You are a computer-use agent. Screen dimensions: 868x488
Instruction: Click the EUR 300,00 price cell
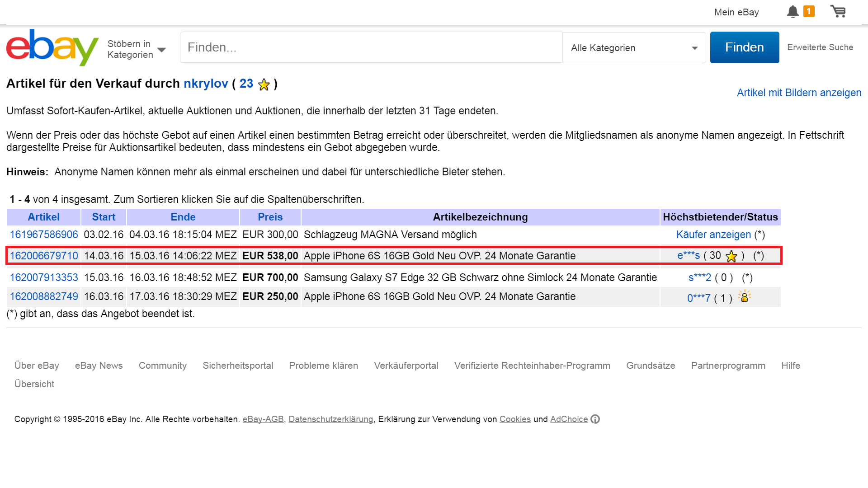(270, 235)
